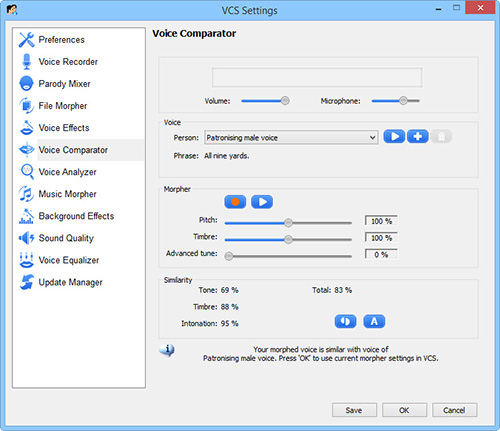The image size is (500, 431).
Task: Switch to the Music Morpher section
Action: (67, 194)
